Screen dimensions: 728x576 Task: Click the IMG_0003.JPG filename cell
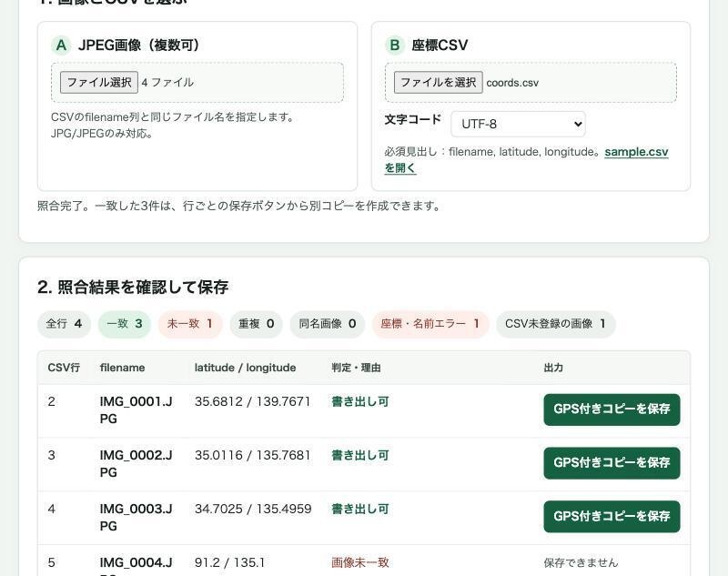(136, 517)
